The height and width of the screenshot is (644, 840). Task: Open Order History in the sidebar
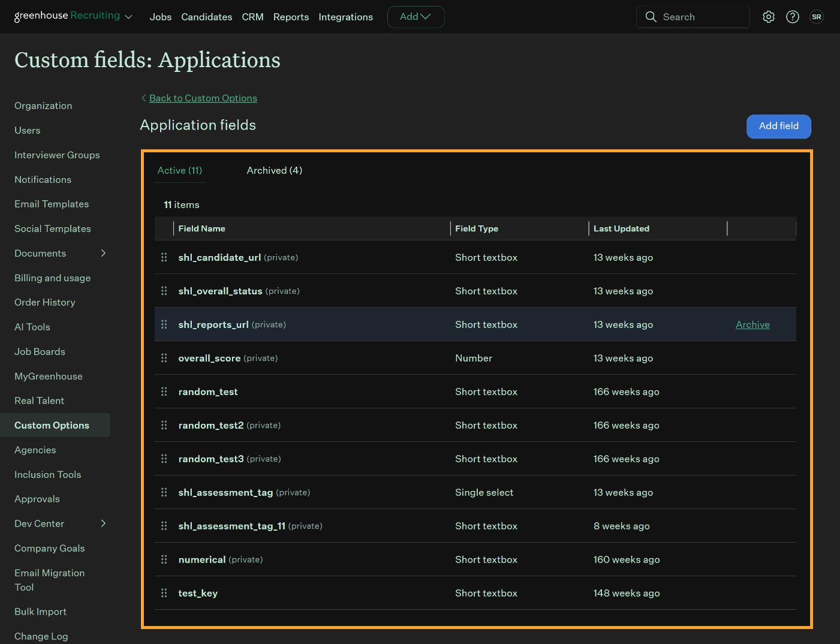(x=45, y=302)
